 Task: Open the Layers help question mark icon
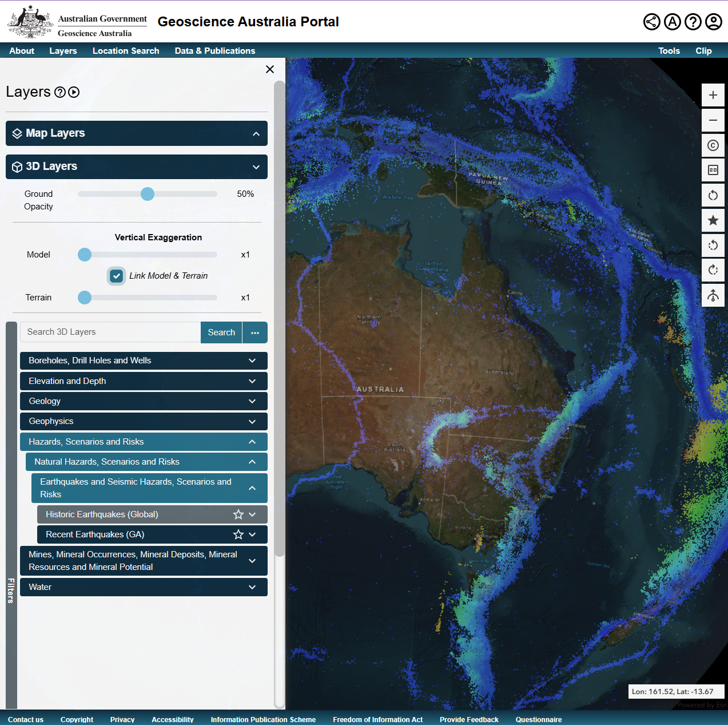tap(59, 92)
